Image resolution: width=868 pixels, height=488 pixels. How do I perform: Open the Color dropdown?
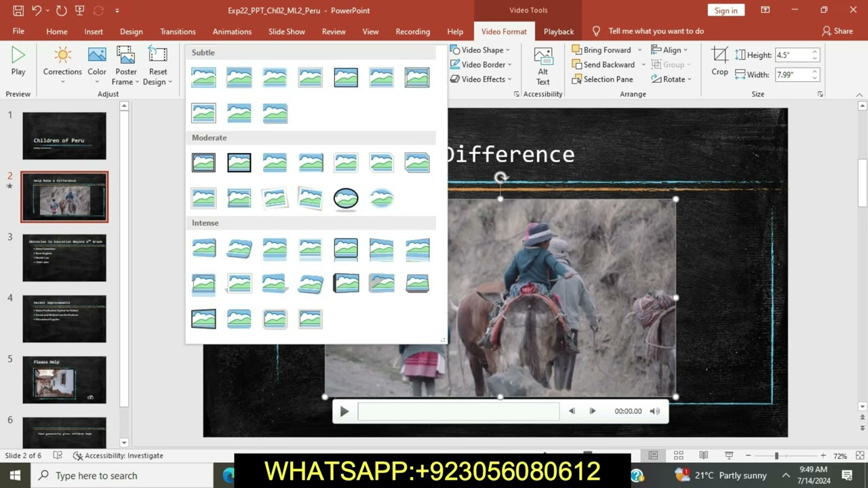[97, 66]
